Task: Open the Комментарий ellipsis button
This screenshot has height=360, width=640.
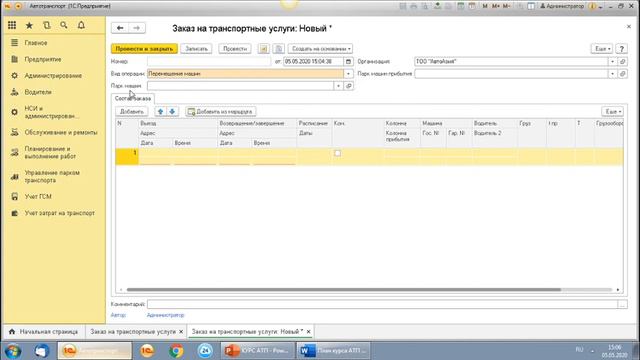Action: (x=622, y=304)
